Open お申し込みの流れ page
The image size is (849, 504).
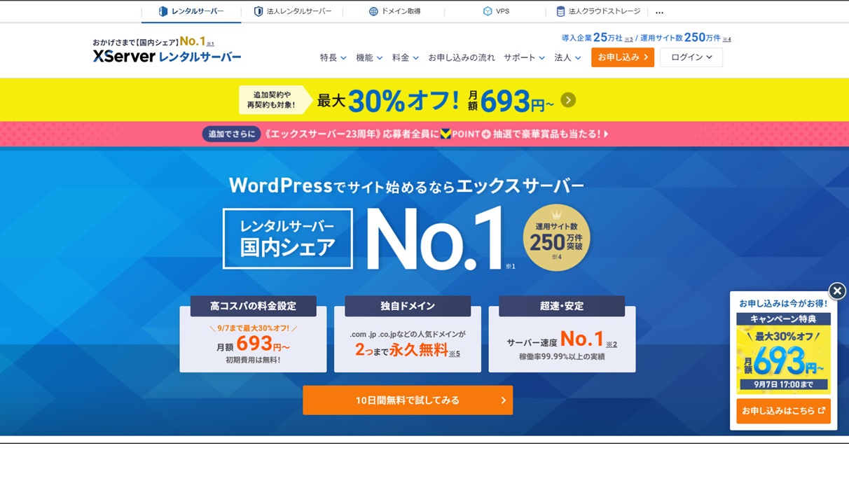pos(462,57)
